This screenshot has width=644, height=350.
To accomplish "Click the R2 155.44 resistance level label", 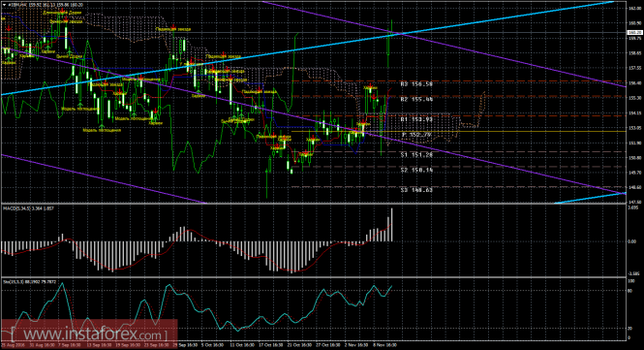I will tap(416, 100).
